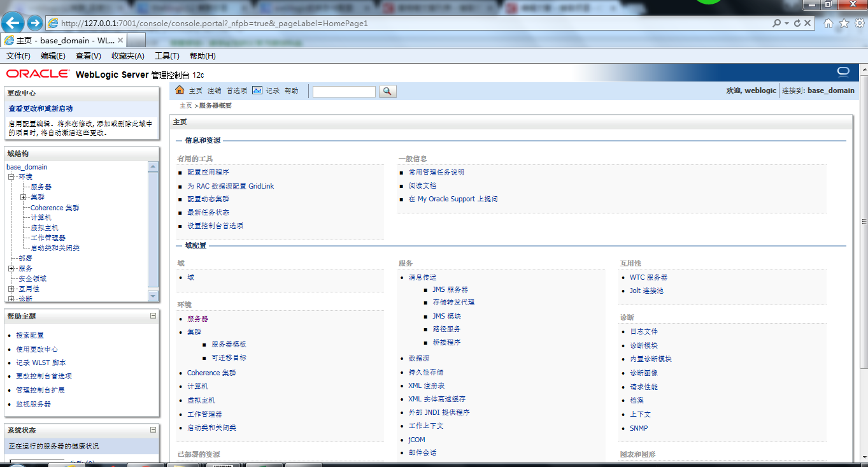Click the refresh icon in the address bar

pos(797,23)
